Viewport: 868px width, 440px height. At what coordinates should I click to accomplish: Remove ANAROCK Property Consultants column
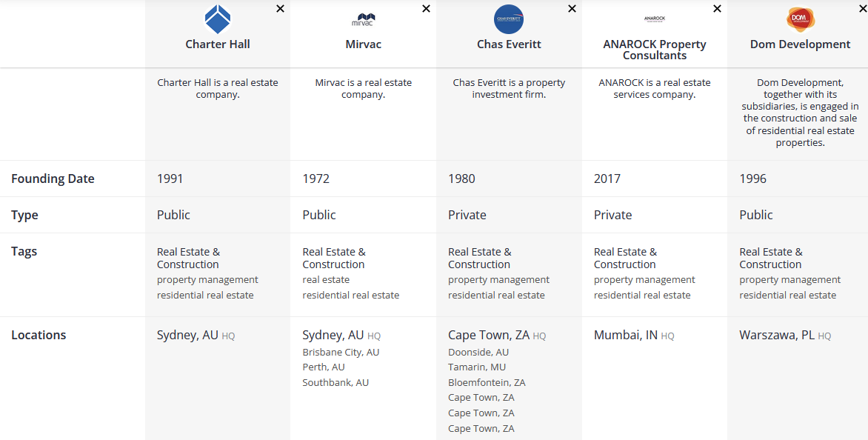click(717, 9)
